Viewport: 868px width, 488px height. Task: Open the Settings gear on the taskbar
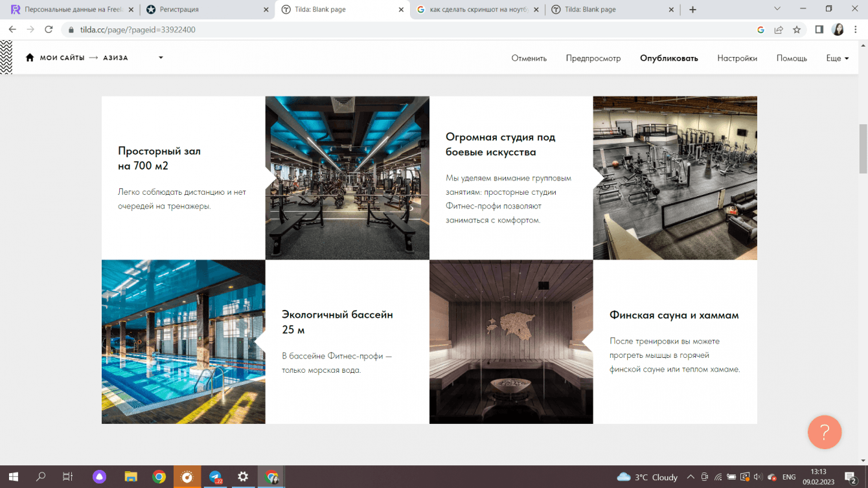243,477
